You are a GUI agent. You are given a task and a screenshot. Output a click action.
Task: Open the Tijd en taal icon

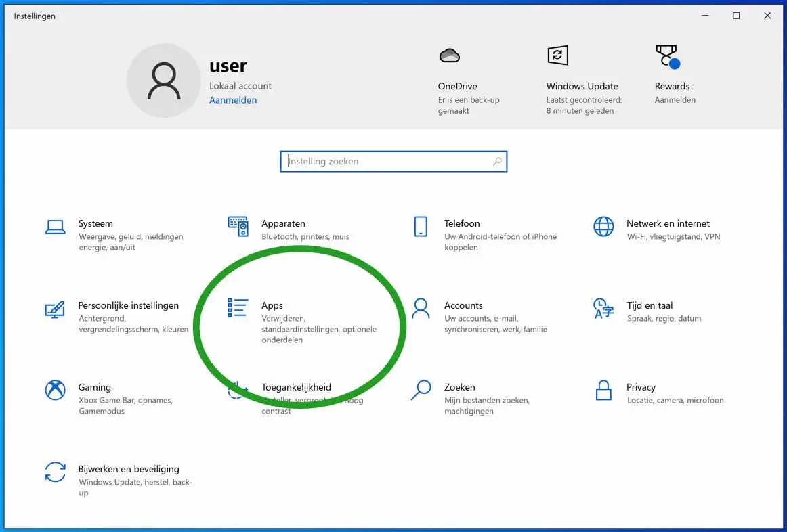(603, 309)
